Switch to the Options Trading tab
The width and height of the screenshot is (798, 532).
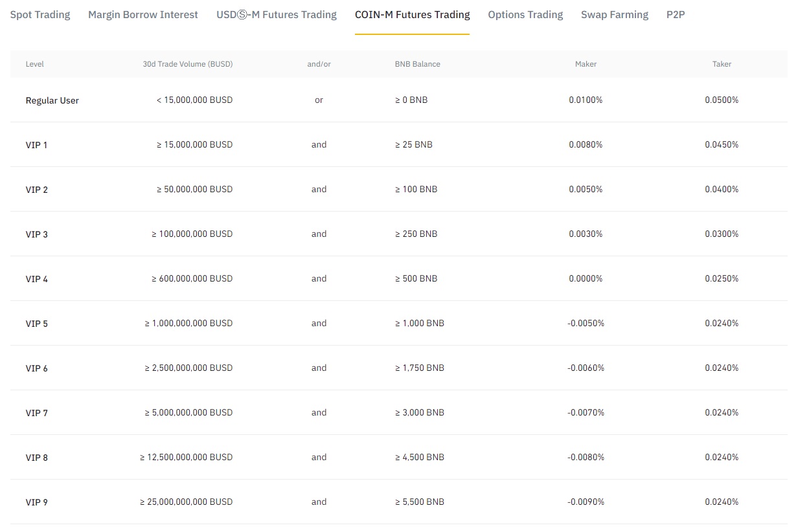coord(525,14)
